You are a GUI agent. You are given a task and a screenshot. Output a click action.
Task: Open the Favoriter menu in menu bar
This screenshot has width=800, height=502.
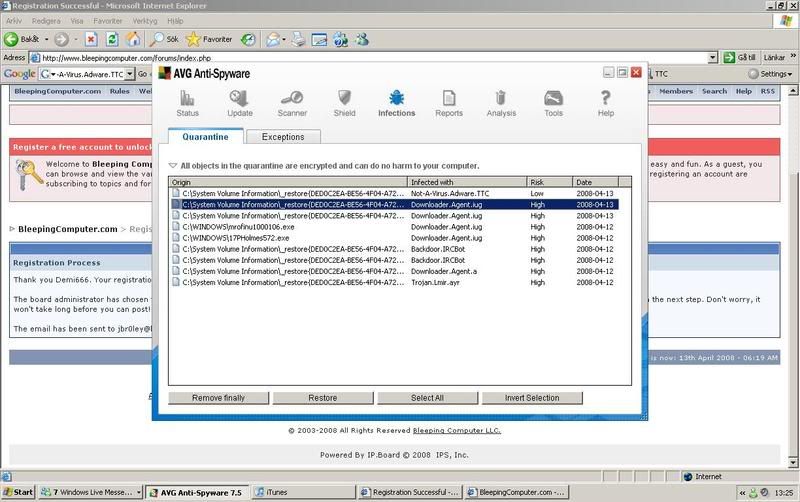108,21
